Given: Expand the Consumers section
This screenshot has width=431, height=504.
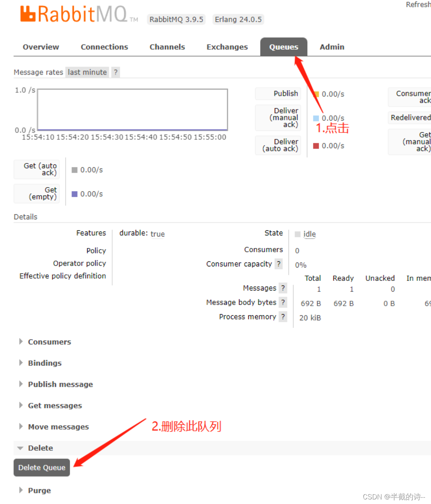Looking at the screenshot, I should pos(49,342).
